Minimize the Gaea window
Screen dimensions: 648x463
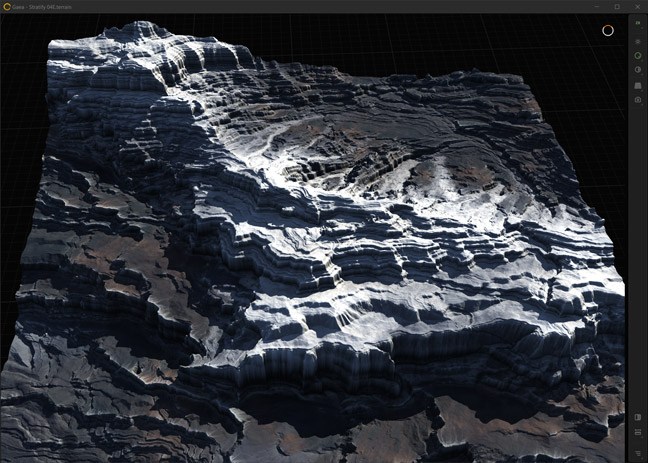(x=595, y=6)
